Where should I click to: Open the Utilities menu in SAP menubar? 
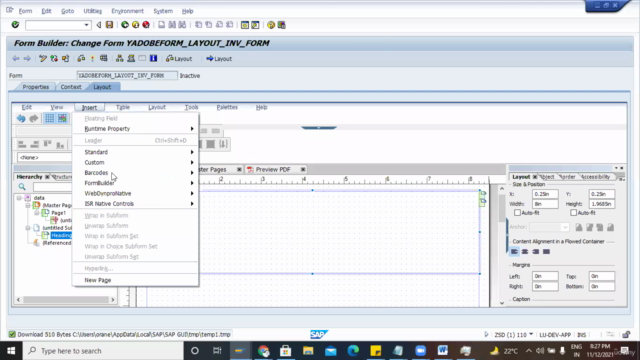[93, 11]
